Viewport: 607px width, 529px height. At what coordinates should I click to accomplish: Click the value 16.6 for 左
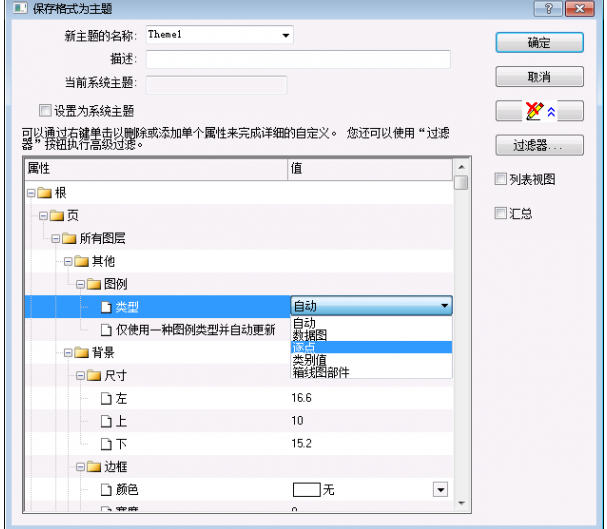tap(301, 398)
